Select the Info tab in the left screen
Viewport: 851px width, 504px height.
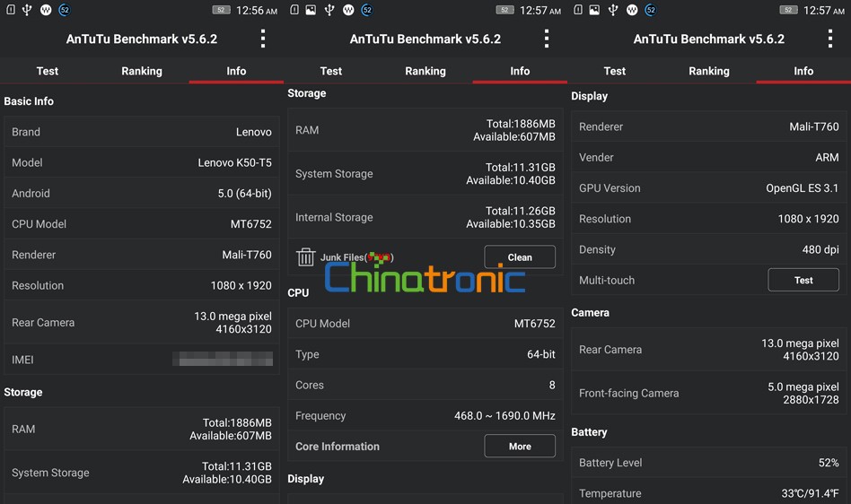(x=236, y=71)
